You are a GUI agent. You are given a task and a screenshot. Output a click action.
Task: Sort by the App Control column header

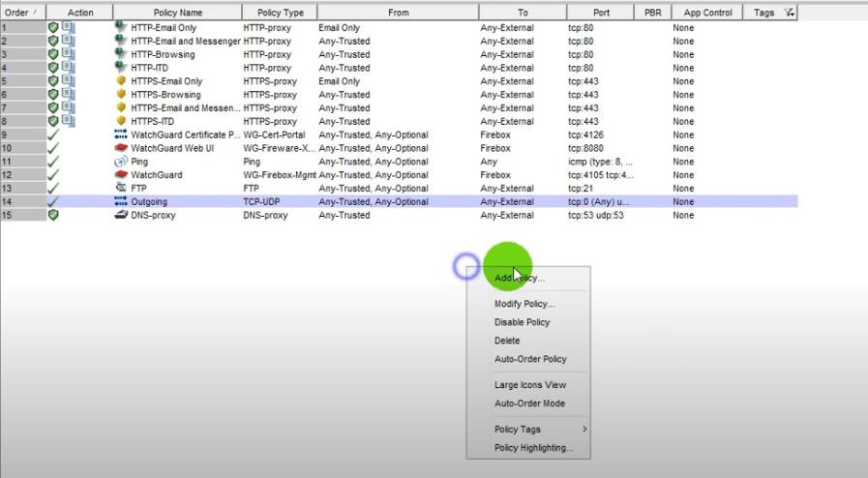coord(707,13)
